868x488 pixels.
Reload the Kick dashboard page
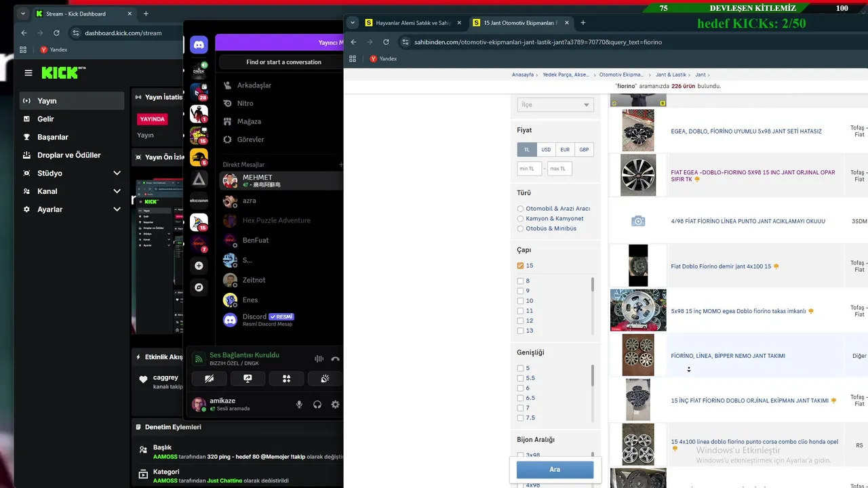pos(56,33)
